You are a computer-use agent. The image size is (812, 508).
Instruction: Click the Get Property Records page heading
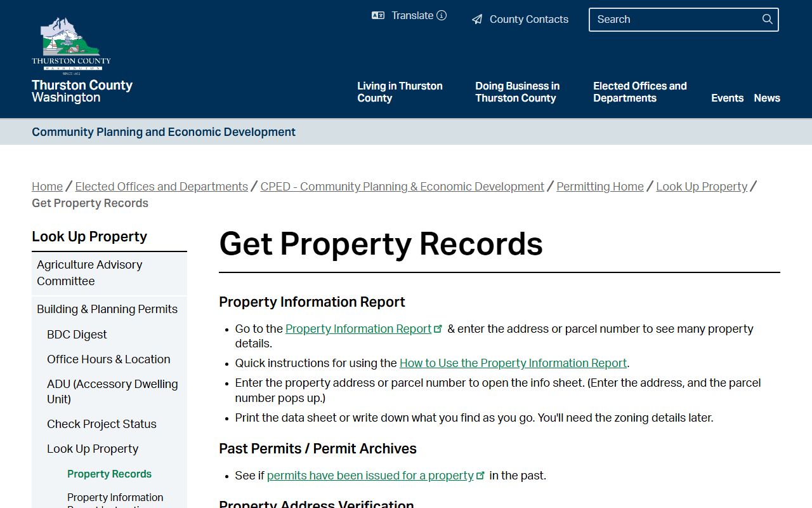pos(381,244)
